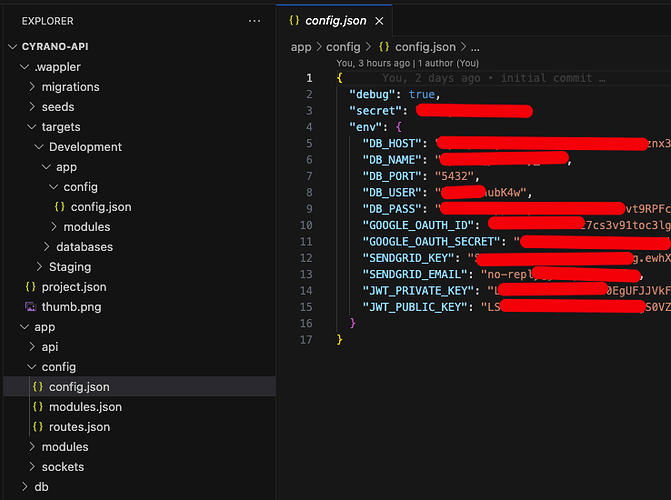Select the Staging folder label

click(70, 267)
